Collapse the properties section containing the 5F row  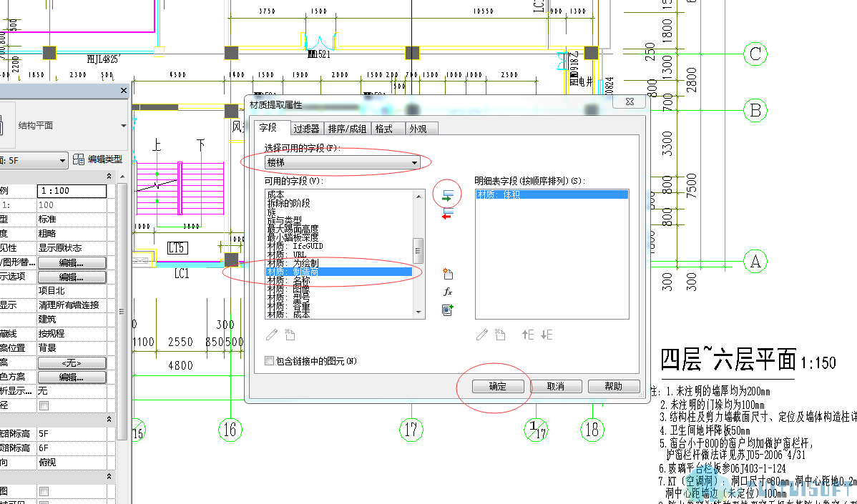[109, 420]
